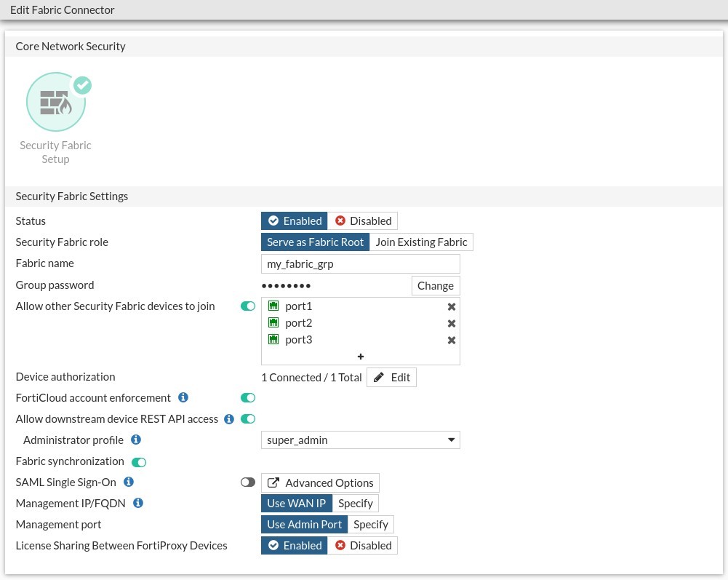Select Join Existing Fabric role

[421, 242]
